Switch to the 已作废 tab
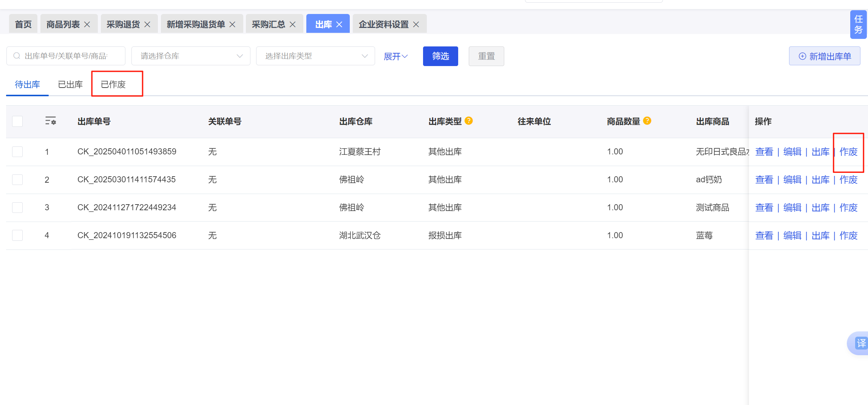Image resolution: width=868 pixels, height=405 pixels. click(x=113, y=85)
